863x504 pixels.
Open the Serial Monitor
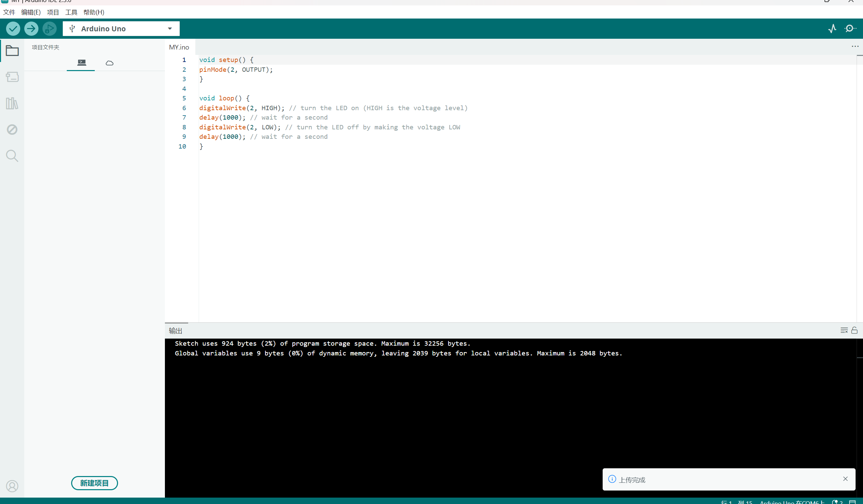850,29
